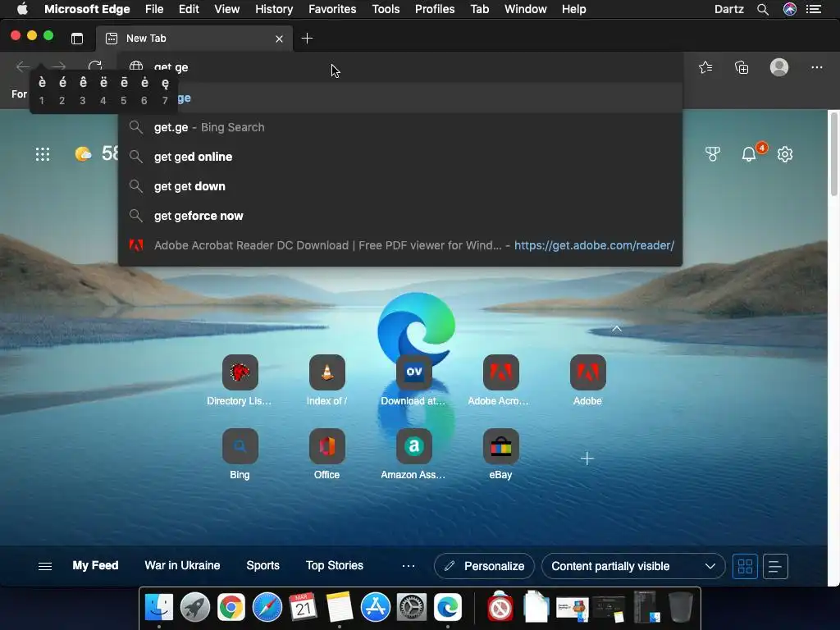Open the History menu
840x630 pixels.
(274, 9)
